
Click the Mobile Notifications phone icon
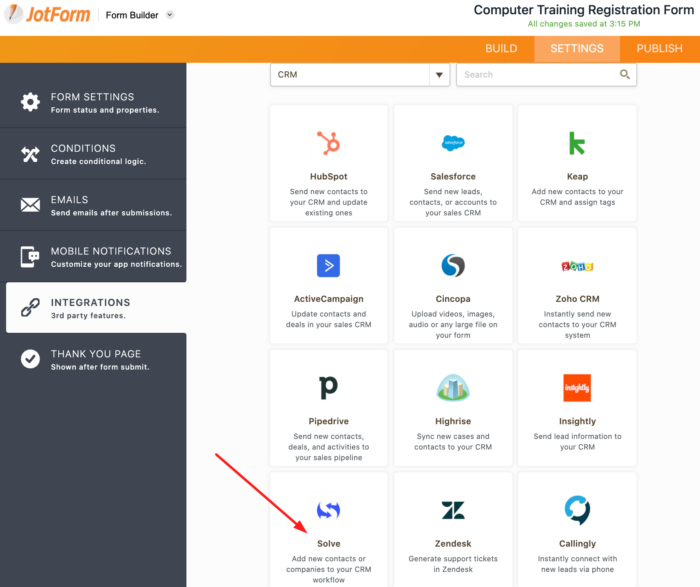29,257
